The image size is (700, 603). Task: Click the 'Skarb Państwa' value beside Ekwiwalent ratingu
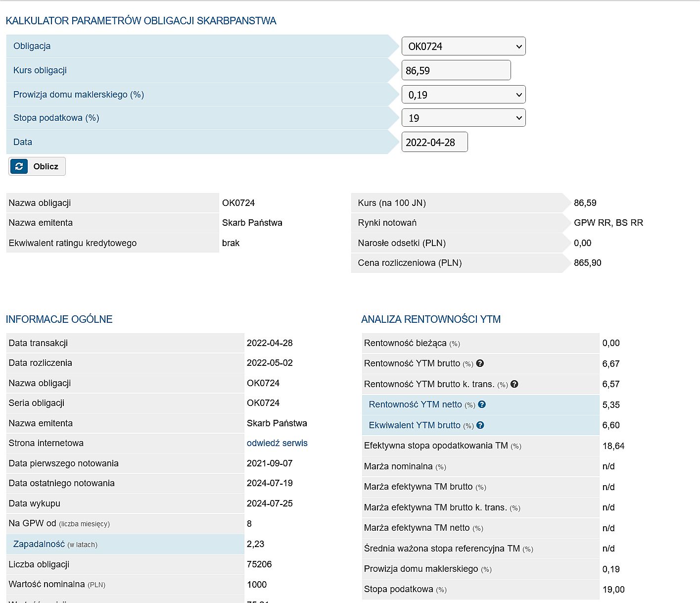tap(252, 223)
